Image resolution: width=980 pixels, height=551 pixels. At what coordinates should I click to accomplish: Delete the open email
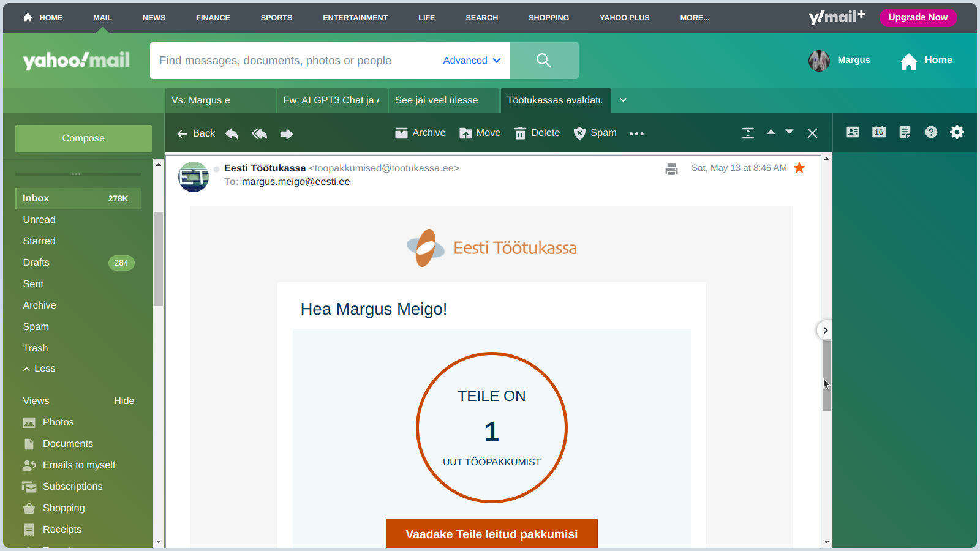point(537,133)
